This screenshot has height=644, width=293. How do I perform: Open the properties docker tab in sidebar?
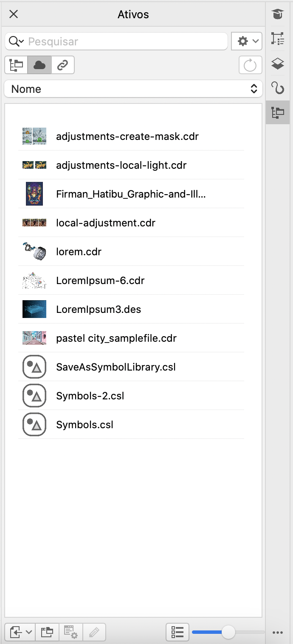click(278, 39)
